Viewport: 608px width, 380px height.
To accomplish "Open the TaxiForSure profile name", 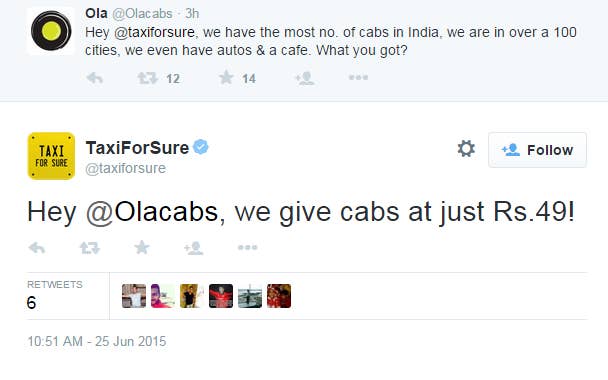I will click(137, 148).
